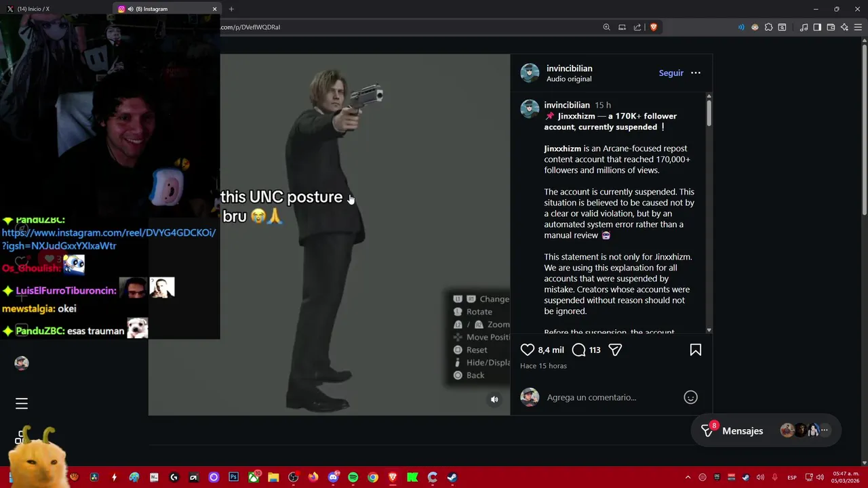The image size is (868, 488).
Task: Click the Hace 15 horas timestamp
Action: [543, 366]
